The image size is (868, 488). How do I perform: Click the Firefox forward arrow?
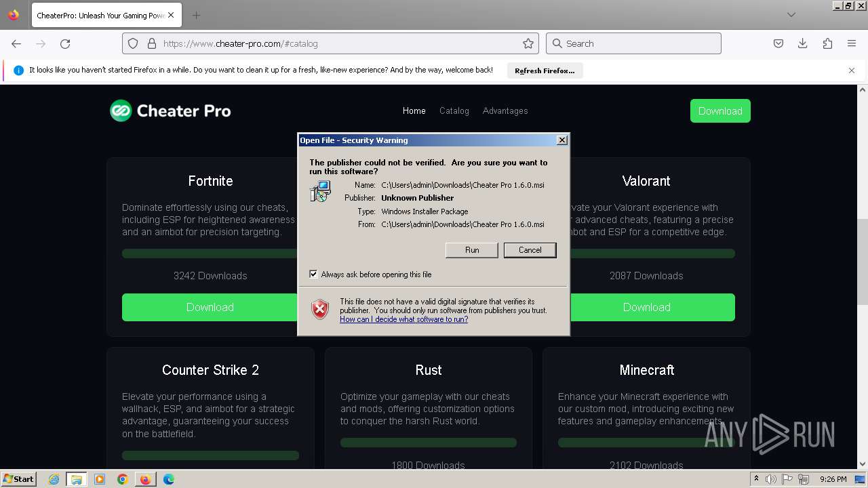(x=41, y=43)
